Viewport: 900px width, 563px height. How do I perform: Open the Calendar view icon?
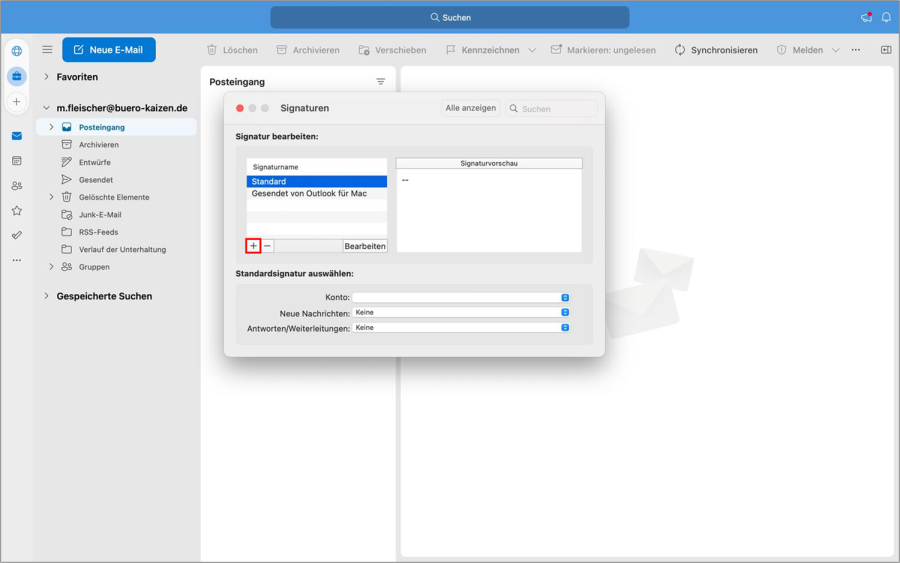(x=17, y=161)
